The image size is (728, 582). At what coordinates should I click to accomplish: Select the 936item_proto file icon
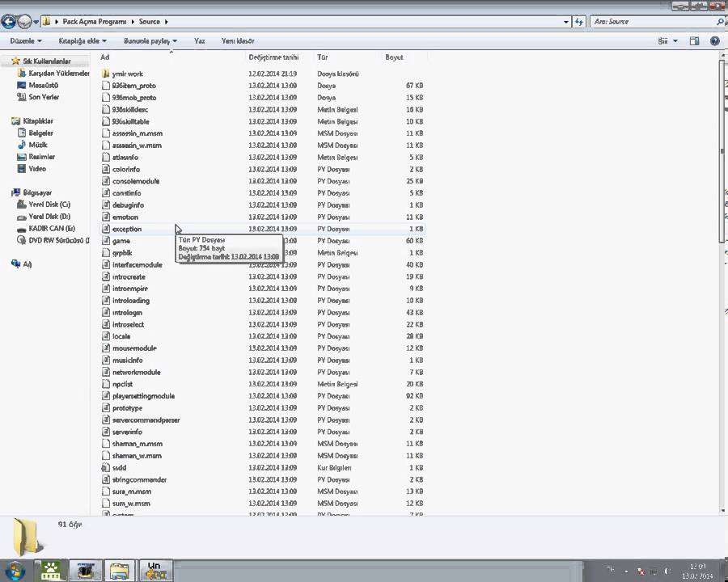[105, 86]
